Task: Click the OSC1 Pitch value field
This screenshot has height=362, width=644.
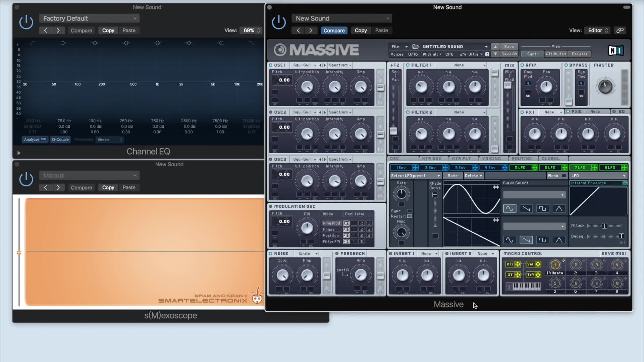Action: click(284, 80)
